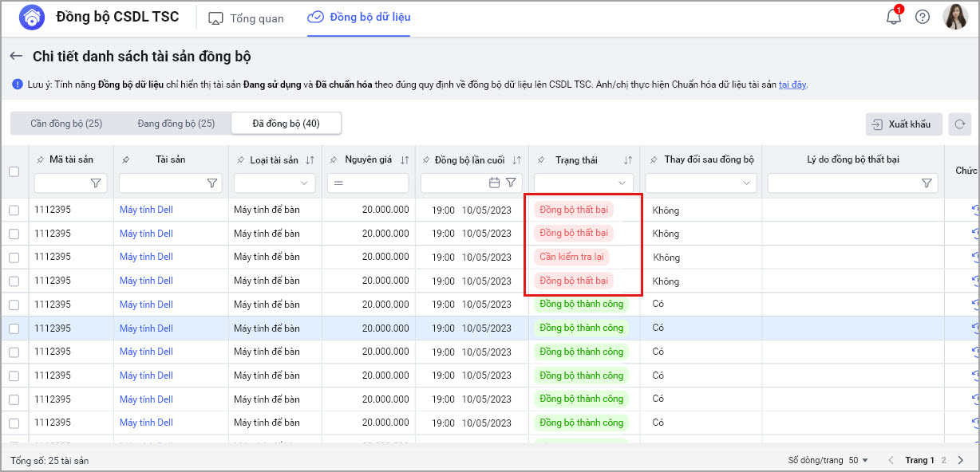Image resolution: width=980 pixels, height=472 pixels.
Task: Click the Tài sản filter input field
Action: point(162,183)
